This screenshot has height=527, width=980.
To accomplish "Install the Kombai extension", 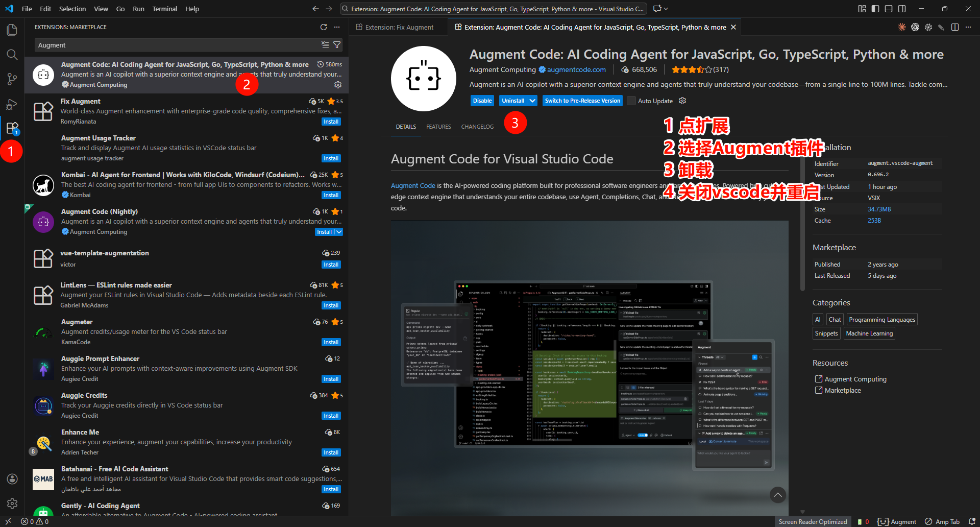I will coord(331,195).
